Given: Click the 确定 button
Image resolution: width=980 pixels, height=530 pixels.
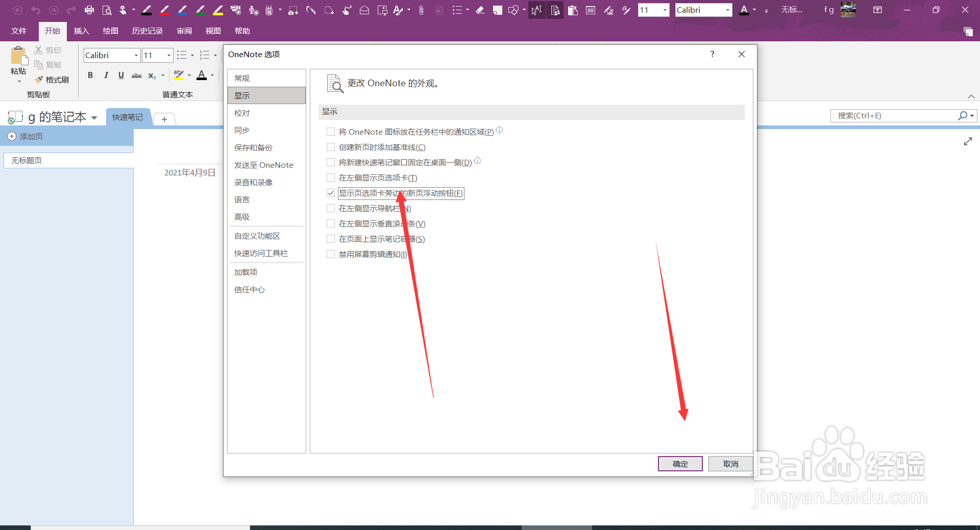Looking at the screenshot, I should pos(680,464).
